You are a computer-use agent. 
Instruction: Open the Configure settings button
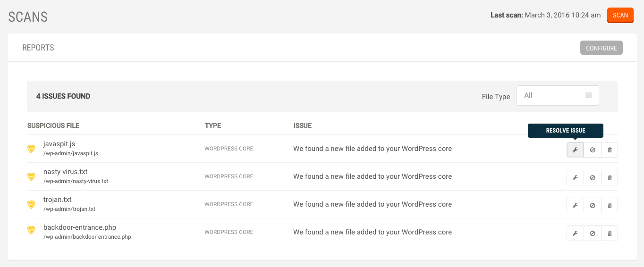(x=601, y=48)
